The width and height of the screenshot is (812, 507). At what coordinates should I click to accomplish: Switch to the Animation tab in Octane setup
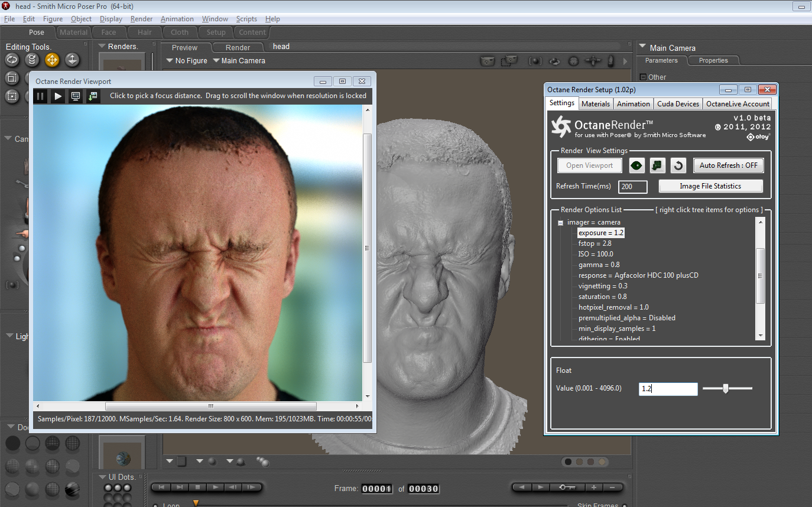click(x=634, y=103)
